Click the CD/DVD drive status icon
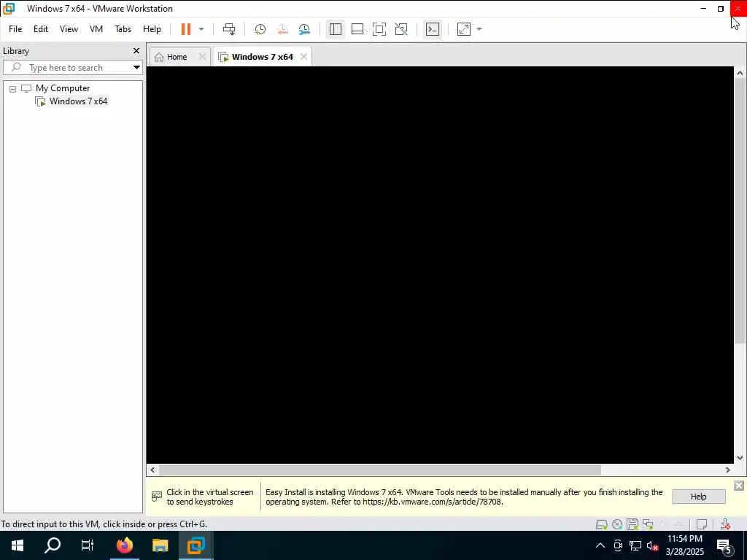Viewport: 747px width, 560px height. 617,524
